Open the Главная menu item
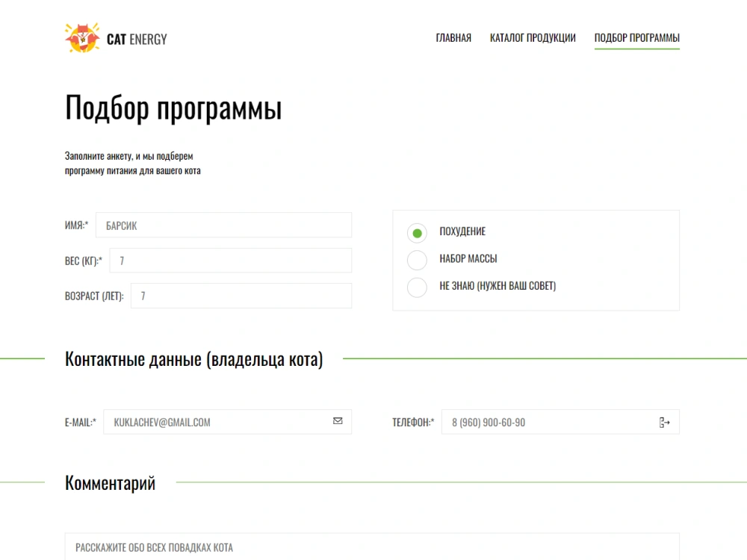Image resolution: width=747 pixels, height=560 pixels. coord(453,37)
